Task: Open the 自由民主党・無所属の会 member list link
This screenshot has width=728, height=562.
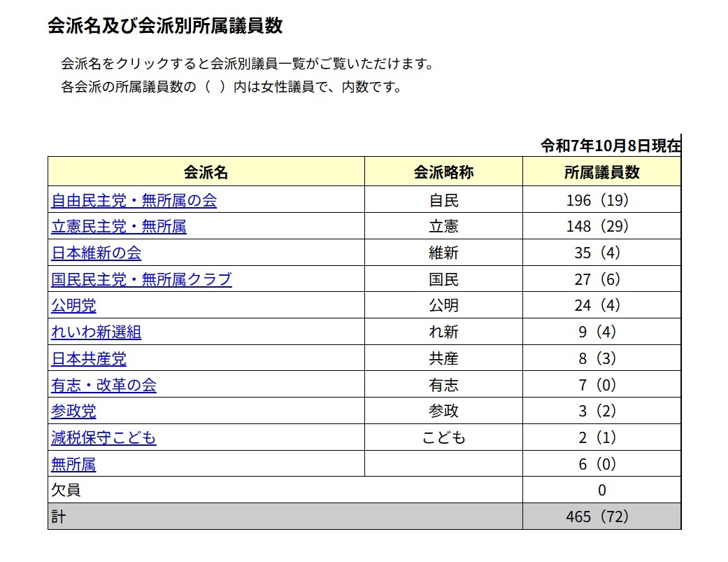Action: click(134, 200)
